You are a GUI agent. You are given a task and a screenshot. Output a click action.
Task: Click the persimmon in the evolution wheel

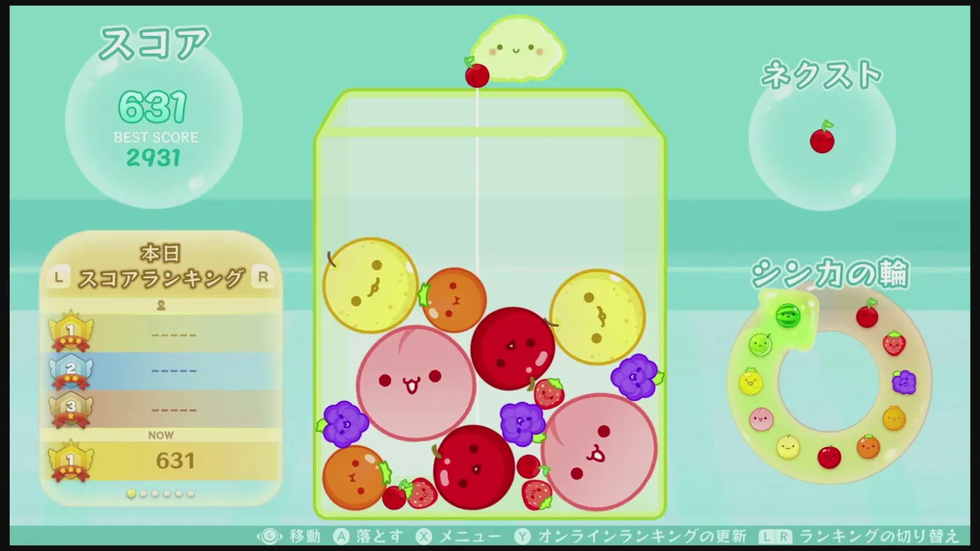tap(868, 446)
